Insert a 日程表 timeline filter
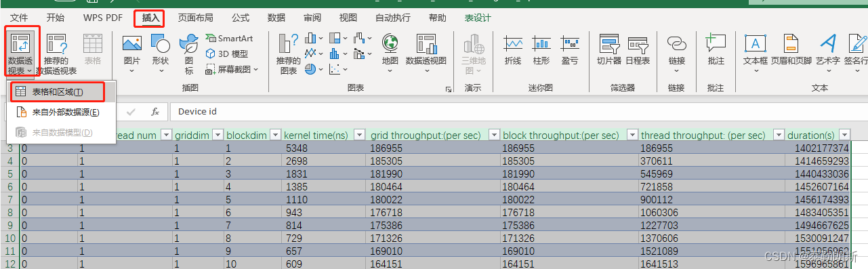 click(x=638, y=49)
